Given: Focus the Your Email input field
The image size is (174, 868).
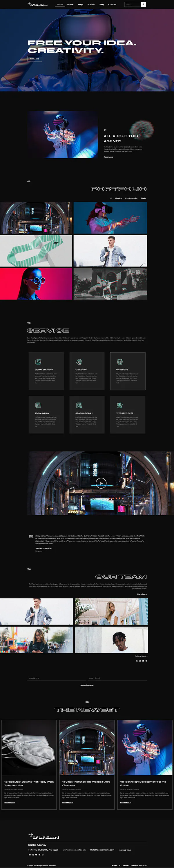Looking at the screenshot, I should [117, 678].
